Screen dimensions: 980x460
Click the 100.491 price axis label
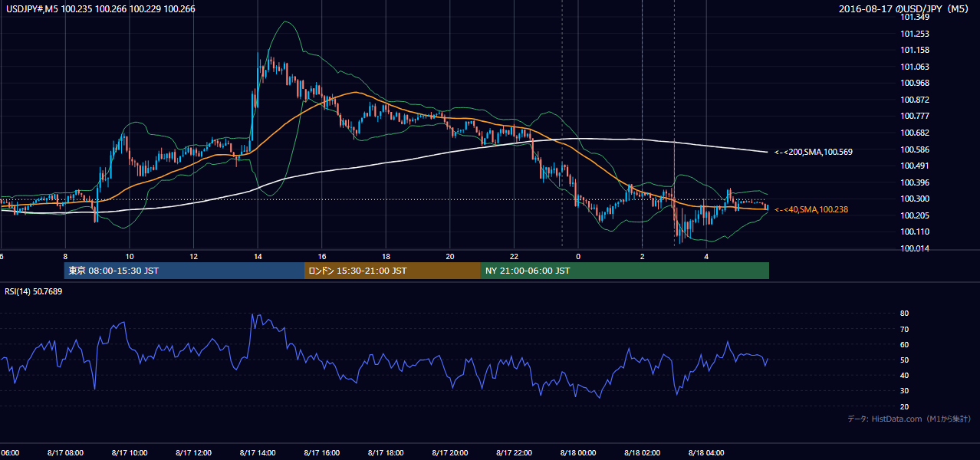[x=914, y=166]
